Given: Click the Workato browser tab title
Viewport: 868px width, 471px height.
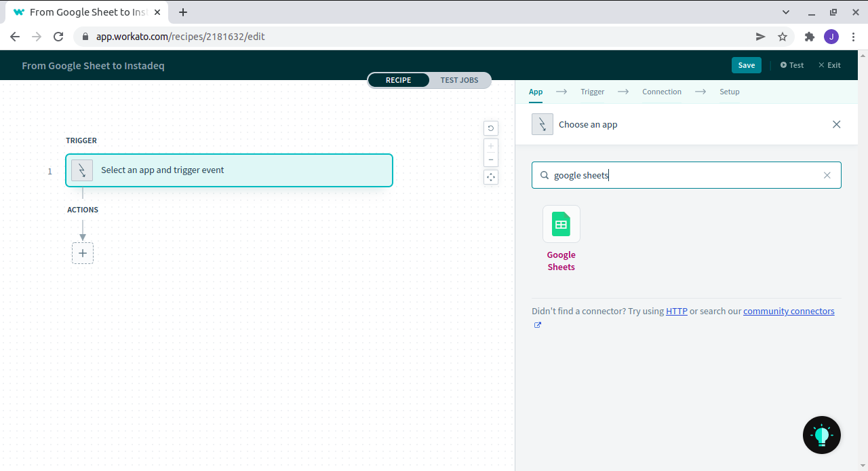Looking at the screenshot, I should pyautogui.click(x=89, y=12).
